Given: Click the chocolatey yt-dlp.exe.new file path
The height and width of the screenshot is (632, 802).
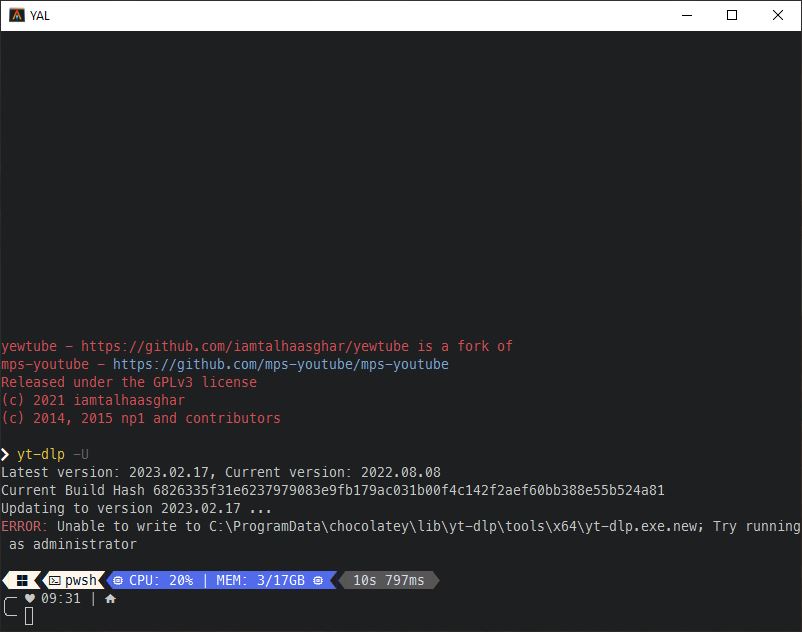Looking at the screenshot, I should pyautogui.click(x=452, y=526).
